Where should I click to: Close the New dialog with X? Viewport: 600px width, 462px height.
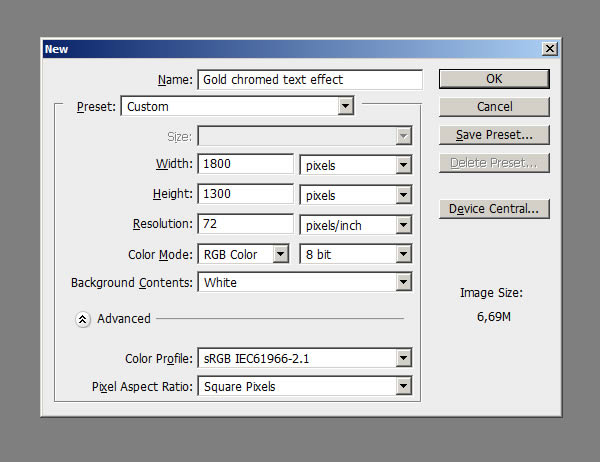550,49
